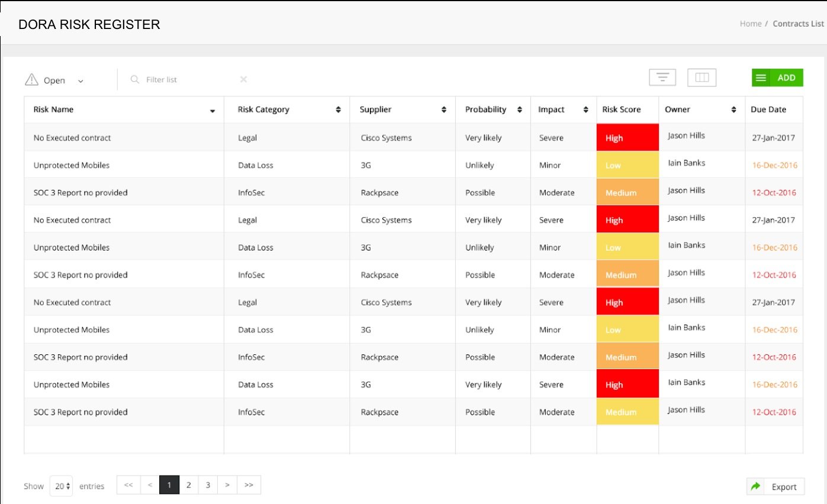Click the magnifier search icon

134,79
